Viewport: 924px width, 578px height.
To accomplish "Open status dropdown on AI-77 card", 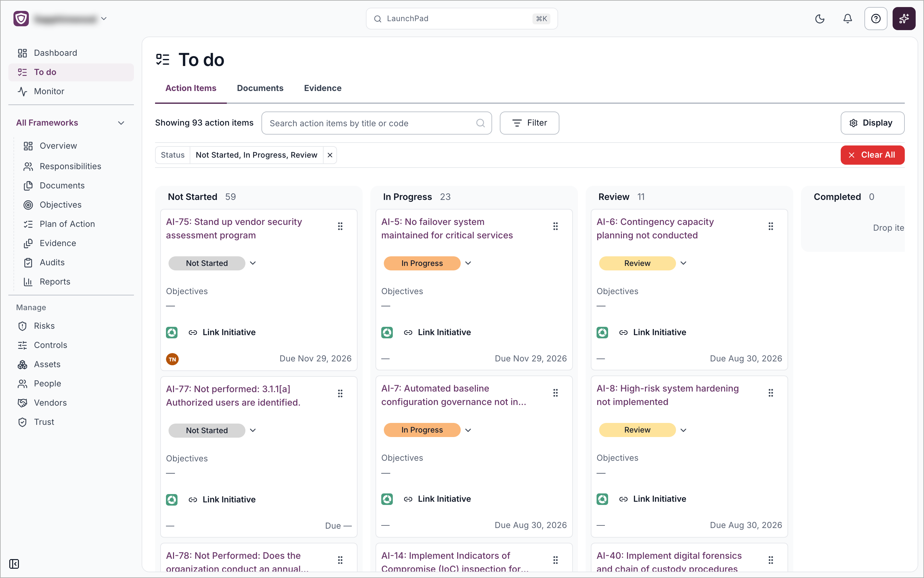I will pos(253,430).
